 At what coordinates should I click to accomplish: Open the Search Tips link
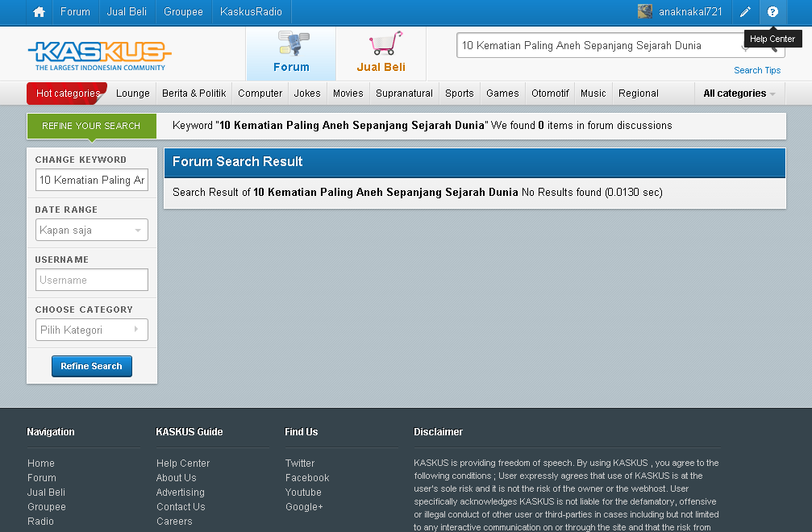(x=757, y=70)
